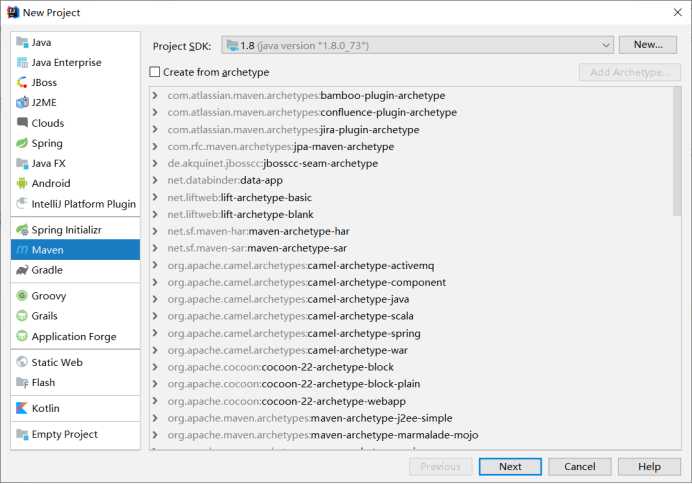Click the archetype list vertical scrollbar
Image resolution: width=692 pixels, height=484 pixels.
[677, 151]
